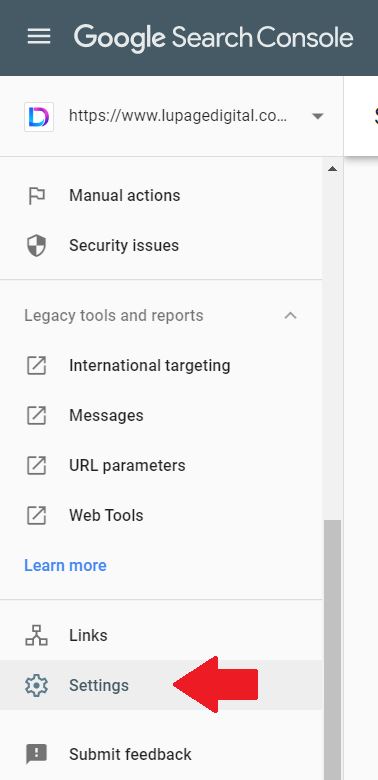The height and width of the screenshot is (780, 378).
Task: Open the Settings page from the sidebar
Action: click(161, 685)
